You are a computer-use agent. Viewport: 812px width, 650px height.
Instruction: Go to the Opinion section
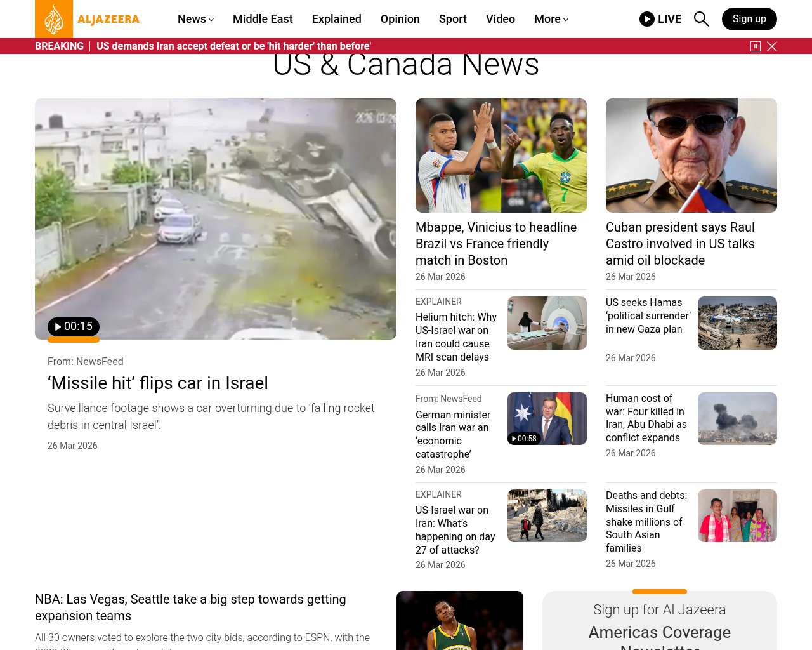pyautogui.click(x=400, y=19)
